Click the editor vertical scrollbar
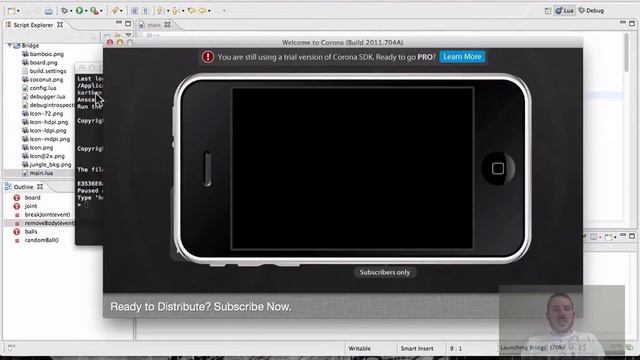The image size is (640, 360). point(627,53)
